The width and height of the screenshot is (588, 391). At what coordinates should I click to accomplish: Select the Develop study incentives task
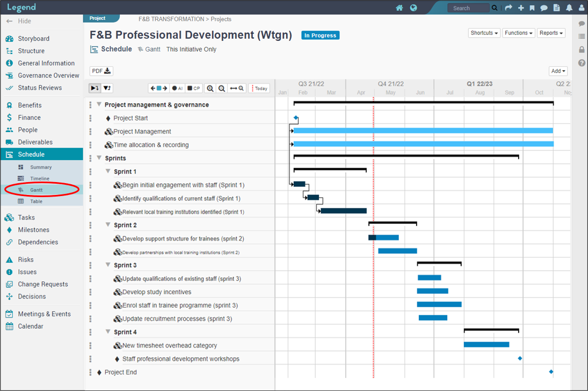coord(157,292)
